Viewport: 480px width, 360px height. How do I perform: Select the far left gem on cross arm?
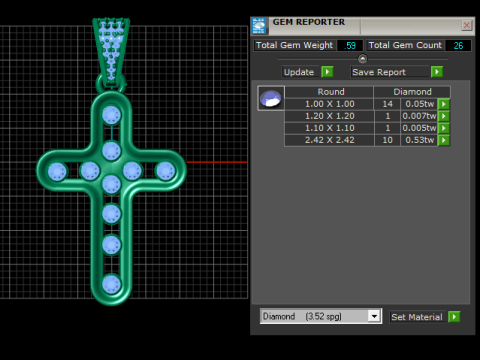[57, 171]
